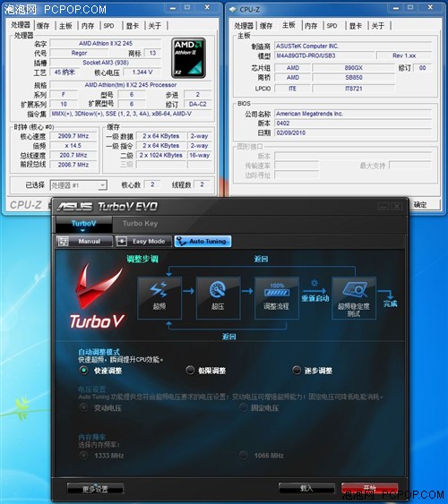Click the 16-way L2 associativity value

tap(200, 155)
